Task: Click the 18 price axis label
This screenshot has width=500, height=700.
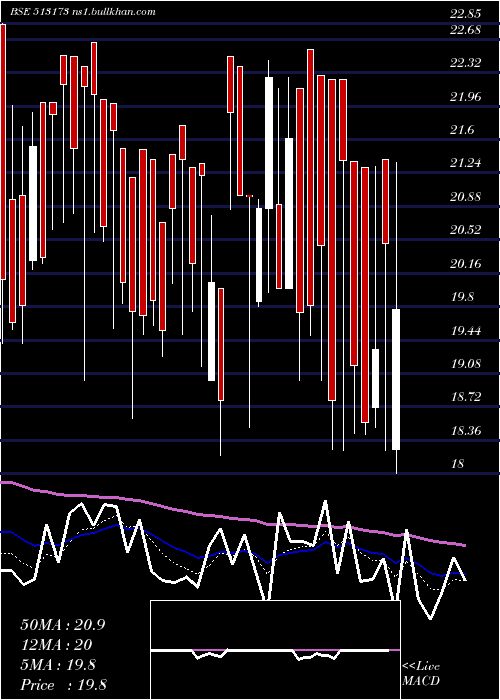Action: (x=458, y=464)
